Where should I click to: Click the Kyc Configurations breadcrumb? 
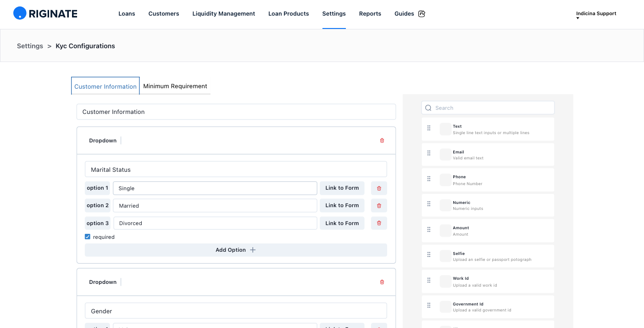[85, 46]
